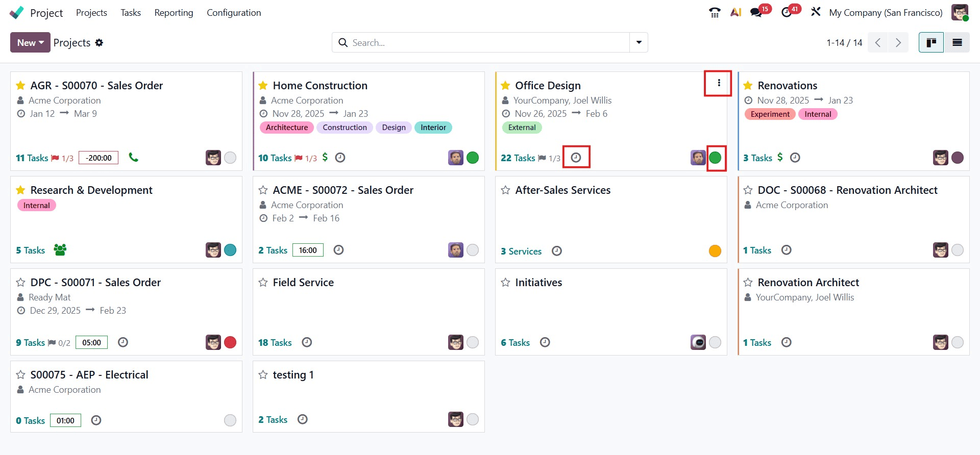Click the Project app logo
980x455 pixels.
point(16,13)
